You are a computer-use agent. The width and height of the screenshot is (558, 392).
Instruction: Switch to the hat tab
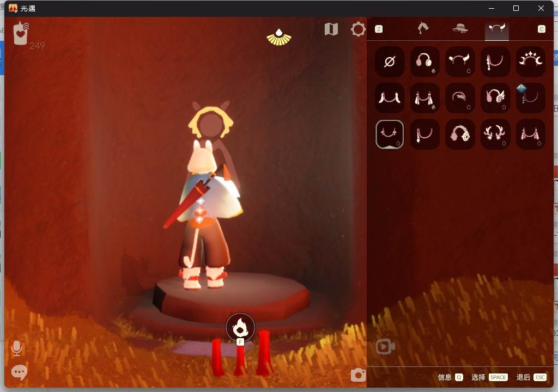tap(460, 28)
